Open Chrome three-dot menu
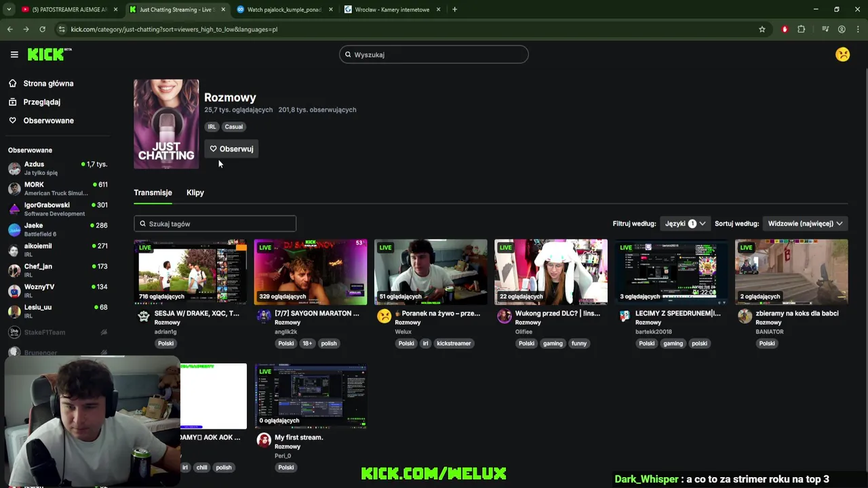The height and width of the screenshot is (488, 868). point(858,29)
